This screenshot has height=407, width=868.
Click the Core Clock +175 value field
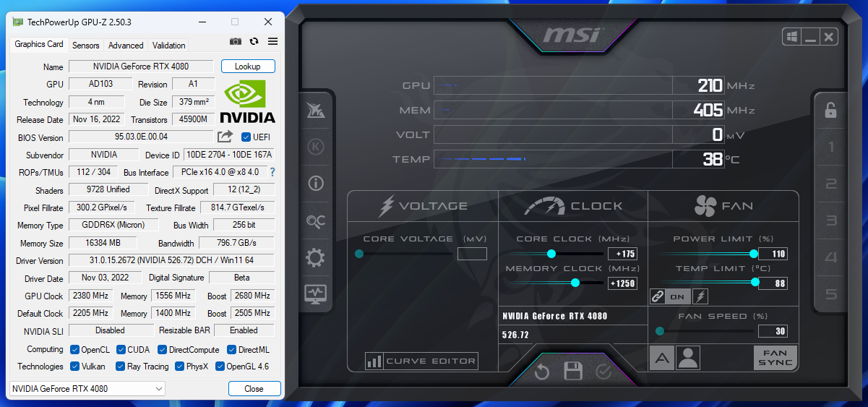click(622, 254)
